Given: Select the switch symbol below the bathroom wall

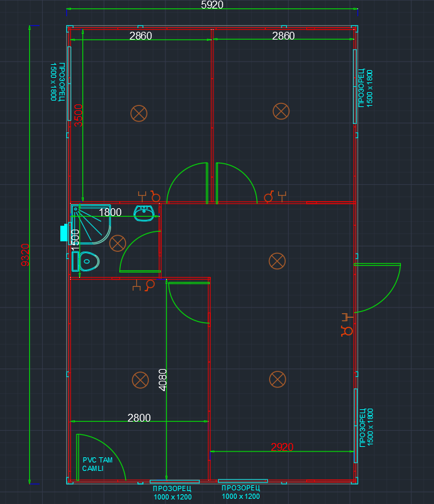Looking at the screenshot, I should coord(150,285).
